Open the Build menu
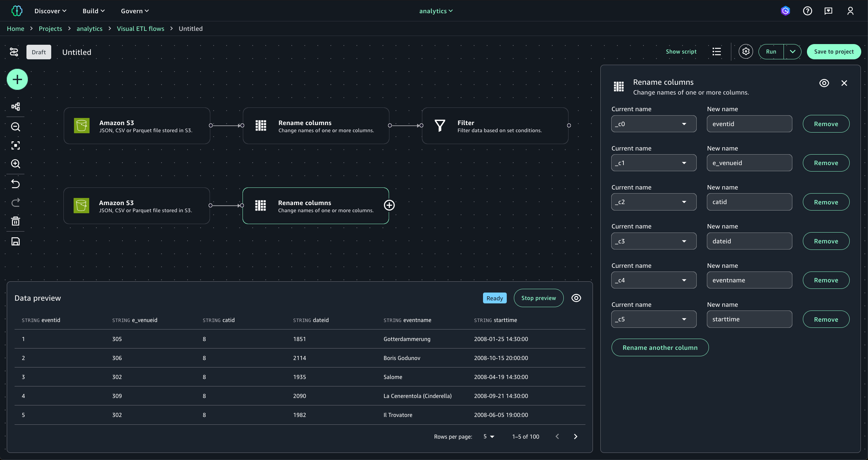Screen dimensions: 868x460 click(x=94, y=11)
